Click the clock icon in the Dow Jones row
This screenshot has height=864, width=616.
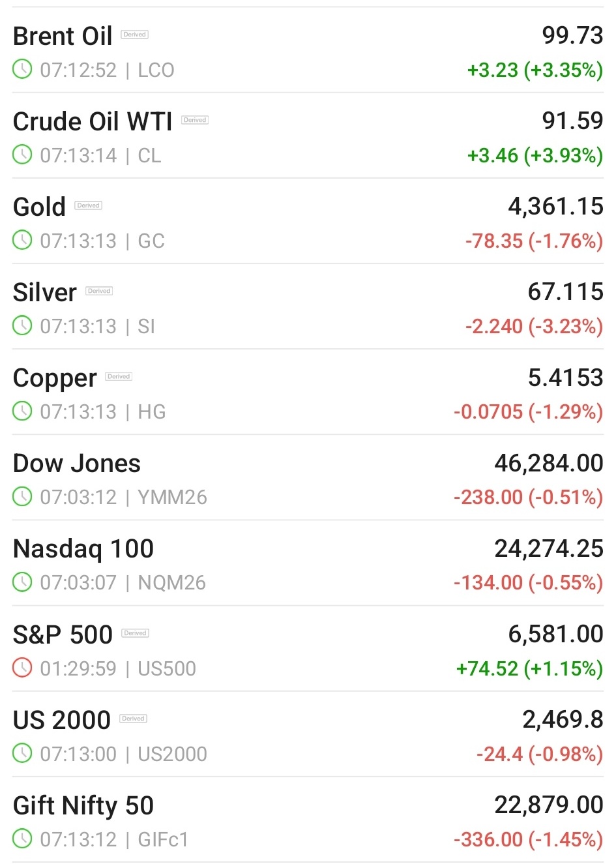[22, 496]
